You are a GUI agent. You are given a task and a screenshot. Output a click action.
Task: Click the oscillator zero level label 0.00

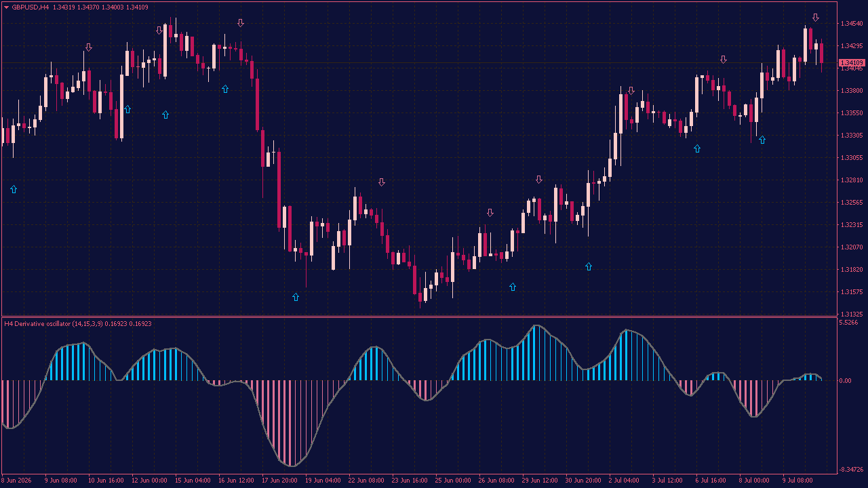click(x=846, y=381)
